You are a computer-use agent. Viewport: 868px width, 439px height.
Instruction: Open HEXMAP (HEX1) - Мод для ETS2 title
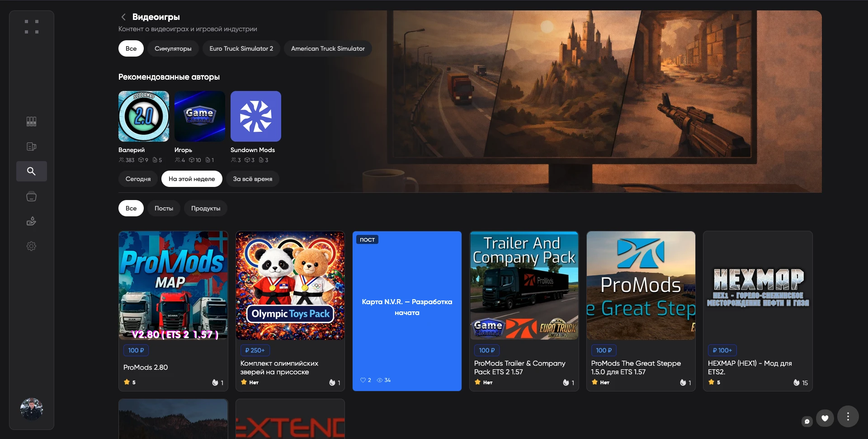click(750, 367)
